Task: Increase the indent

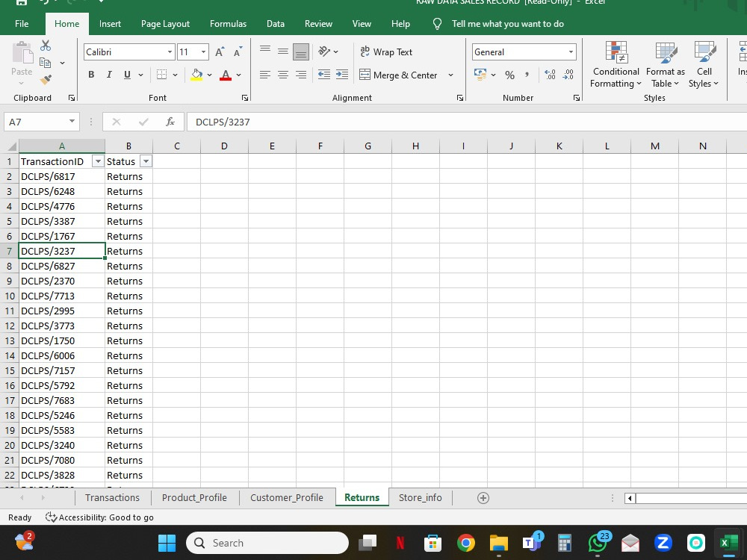Action: [x=342, y=75]
